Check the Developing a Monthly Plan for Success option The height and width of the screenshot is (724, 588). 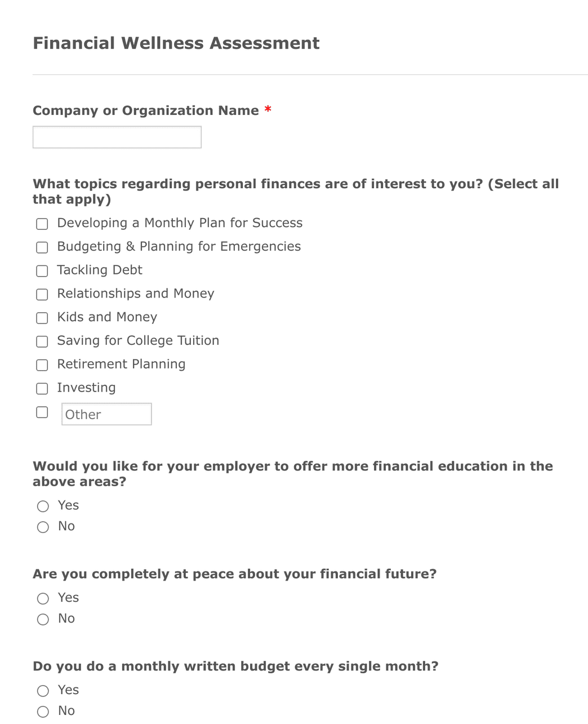point(42,224)
